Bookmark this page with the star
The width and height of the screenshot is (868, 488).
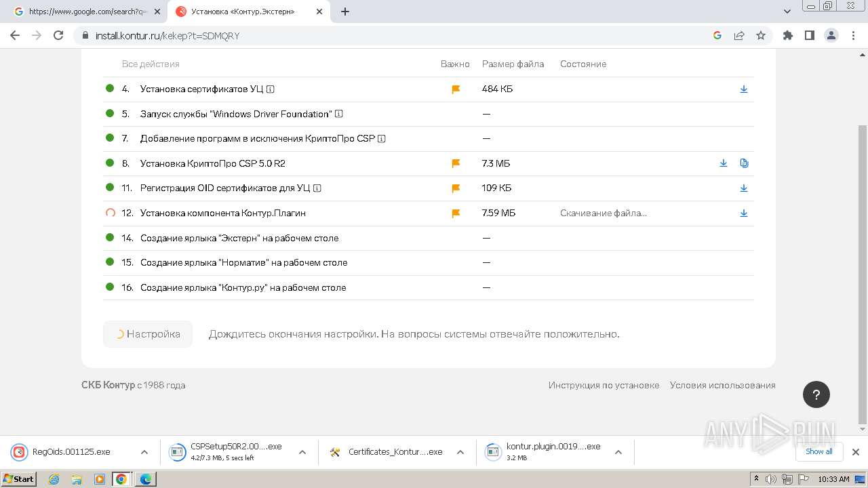click(x=761, y=35)
